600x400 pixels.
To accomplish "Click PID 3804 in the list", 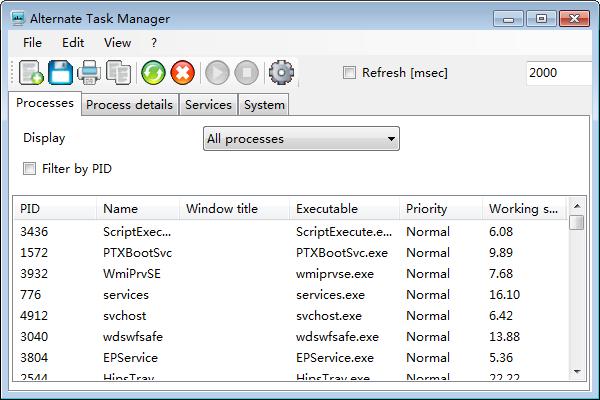I will click(34, 358).
